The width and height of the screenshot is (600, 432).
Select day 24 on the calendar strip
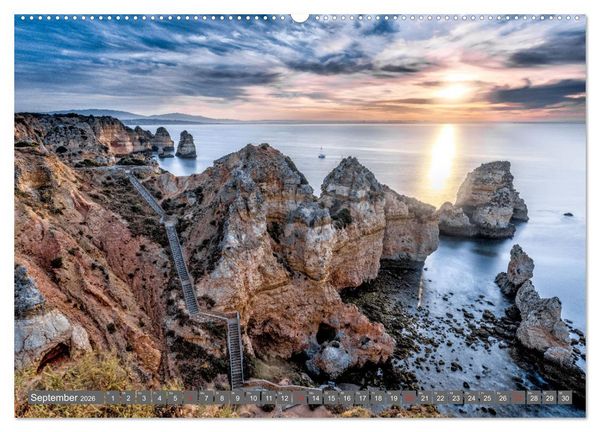click(472, 398)
